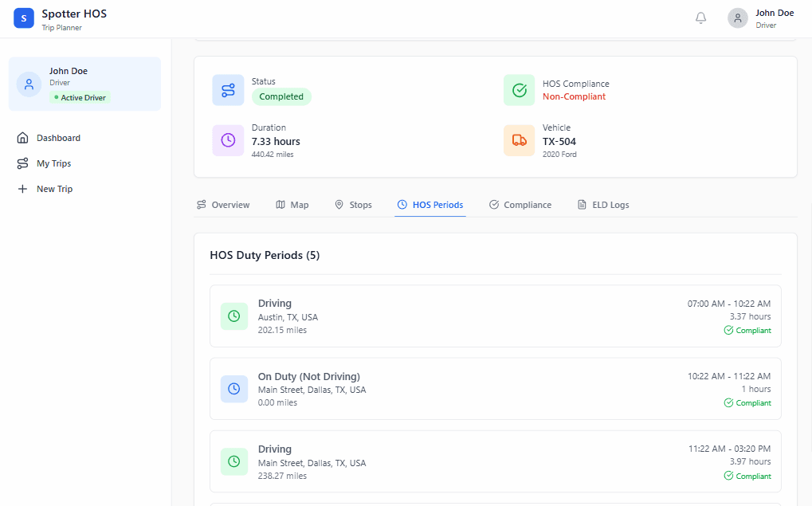Viewport: 812px width, 506px height.
Task: Click the Dashboard home icon
Action: pos(22,138)
